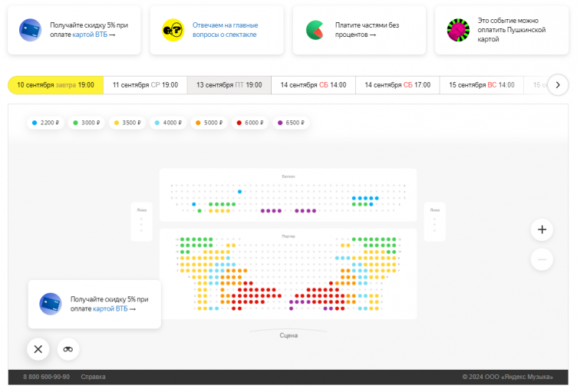Screen dimensions: 577x392
Task: Click the Pushkin card icon
Action: click(x=458, y=30)
